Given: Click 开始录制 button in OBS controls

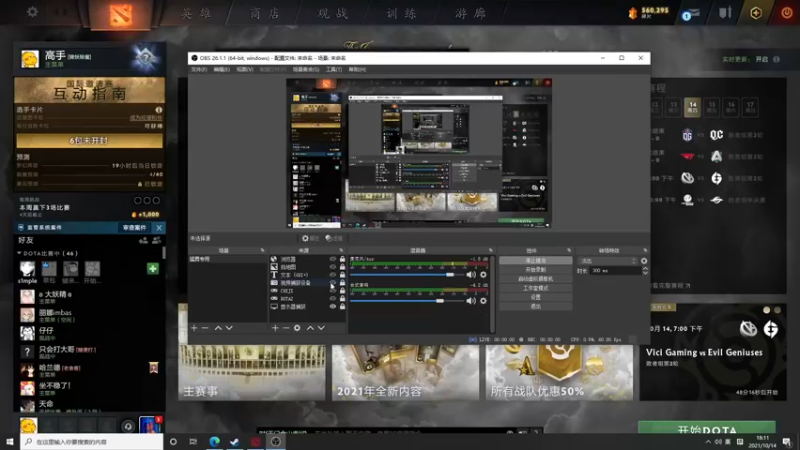Looking at the screenshot, I should [x=535, y=269].
